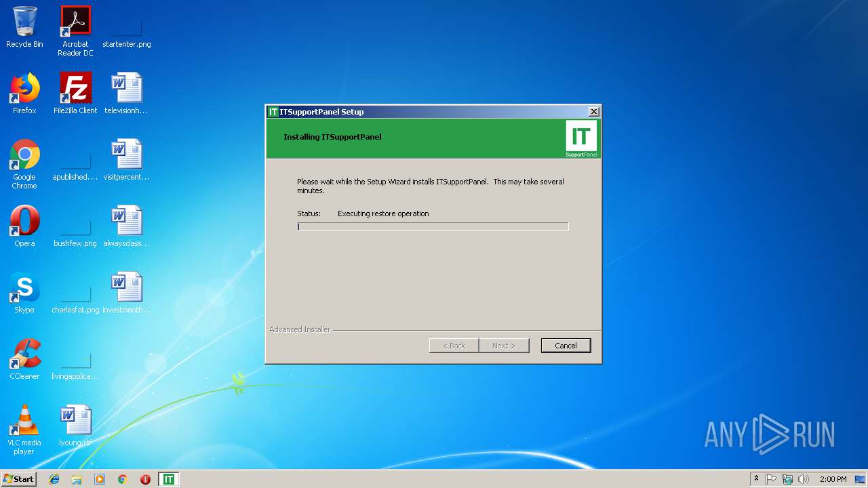Click the 'Installing ITSupportPanel' heading
Viewport: 868px width, 488px height.
332,137
